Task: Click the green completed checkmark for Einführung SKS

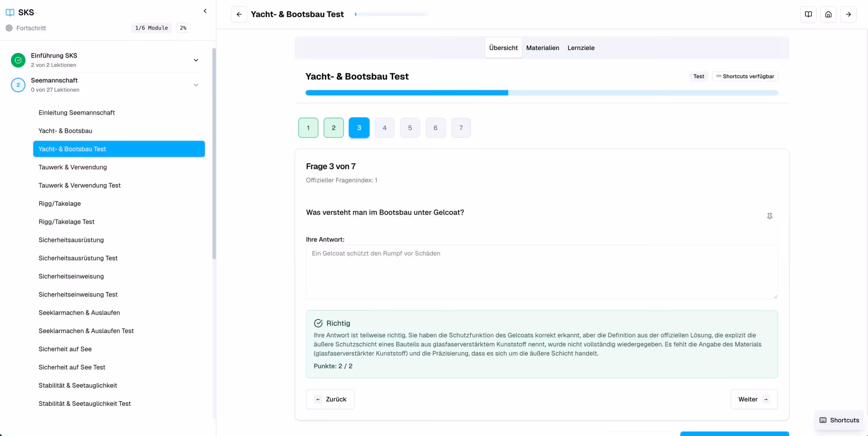Action: point(18,60)
